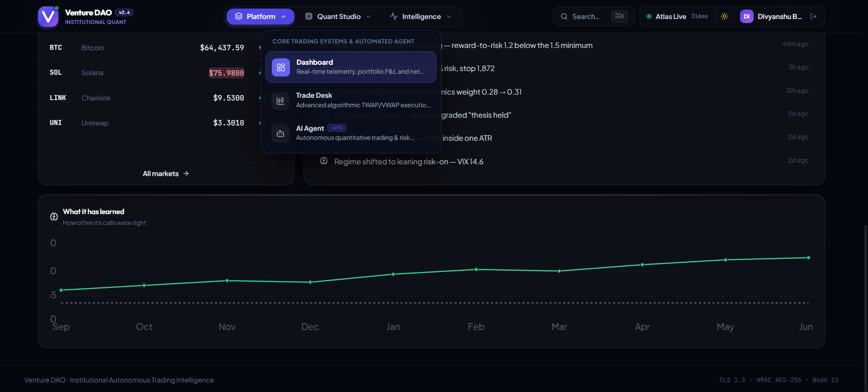Click the Bitcoin price $64,437.59
The width and height of the screenshot is (868, 392).
(x=222, y=48)
